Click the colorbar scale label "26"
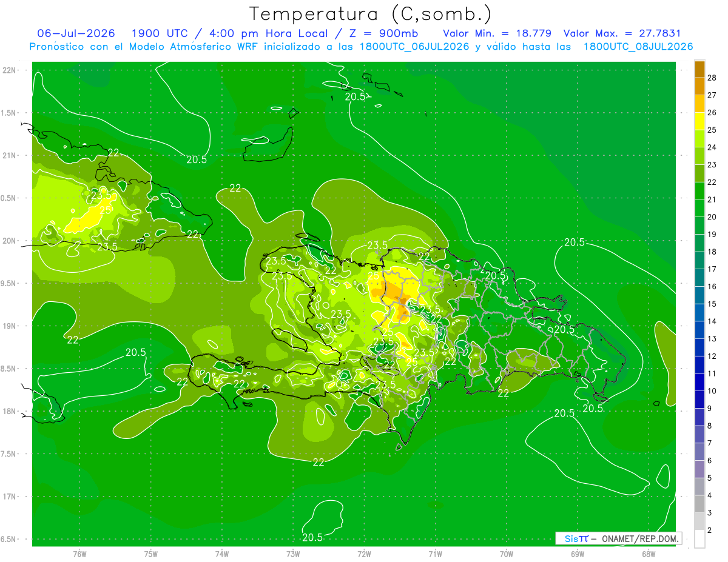728x562 pixels. click(x=712, y=113)
